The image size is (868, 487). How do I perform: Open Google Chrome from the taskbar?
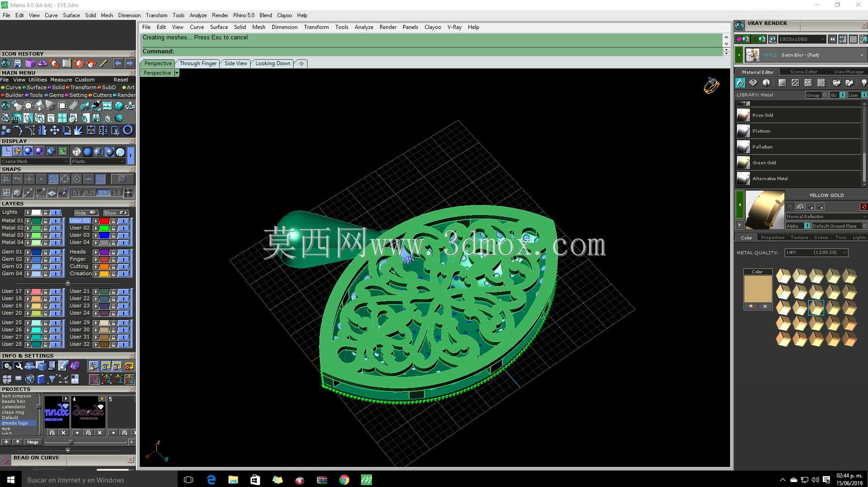tap(344, 480)
